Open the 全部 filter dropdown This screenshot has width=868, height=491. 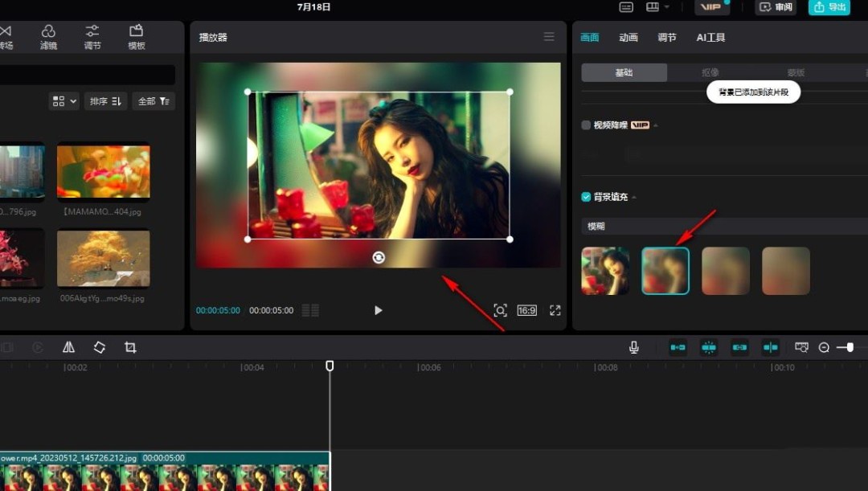click(x=153, y=101)
